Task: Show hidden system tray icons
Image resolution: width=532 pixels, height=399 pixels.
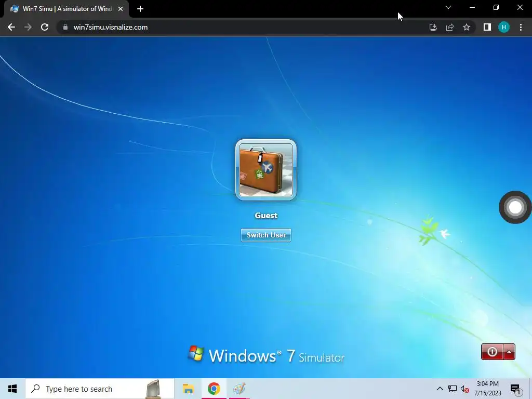Action: pyautogui.click(x=440, y=389)
